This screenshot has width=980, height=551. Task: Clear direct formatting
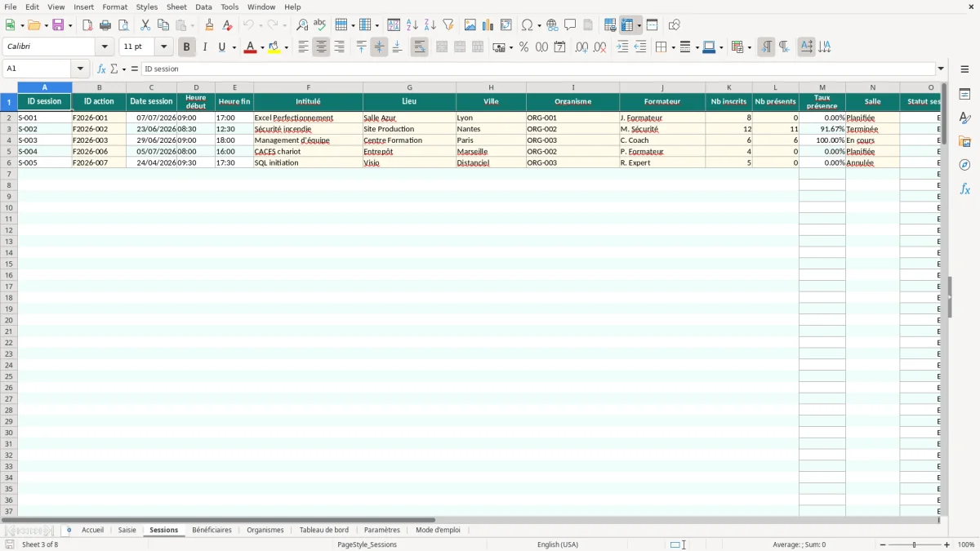tap(228, 25)
